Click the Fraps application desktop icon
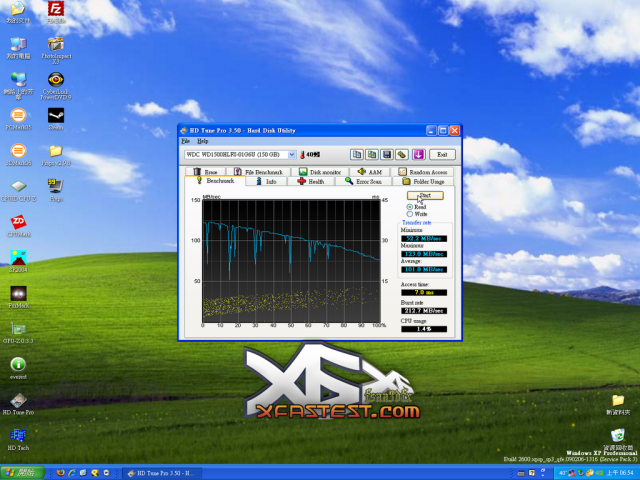Viewport: 640px width, 480px height. 56,190
